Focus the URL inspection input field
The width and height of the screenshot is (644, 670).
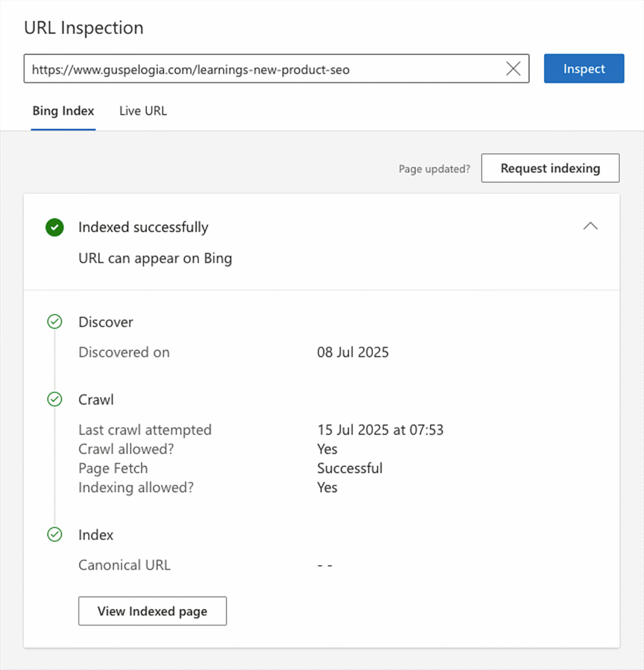point(262,69)
